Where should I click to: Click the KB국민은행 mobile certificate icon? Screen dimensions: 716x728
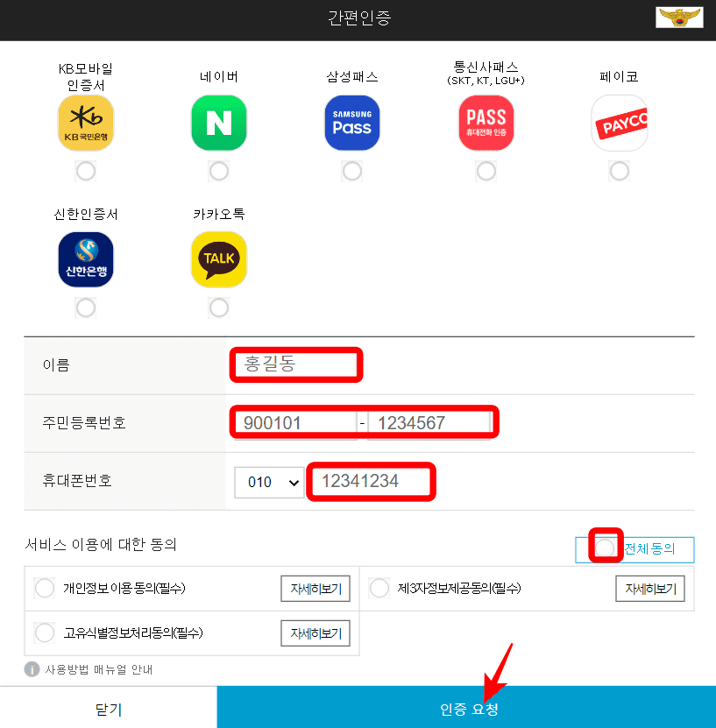[86, 123]
